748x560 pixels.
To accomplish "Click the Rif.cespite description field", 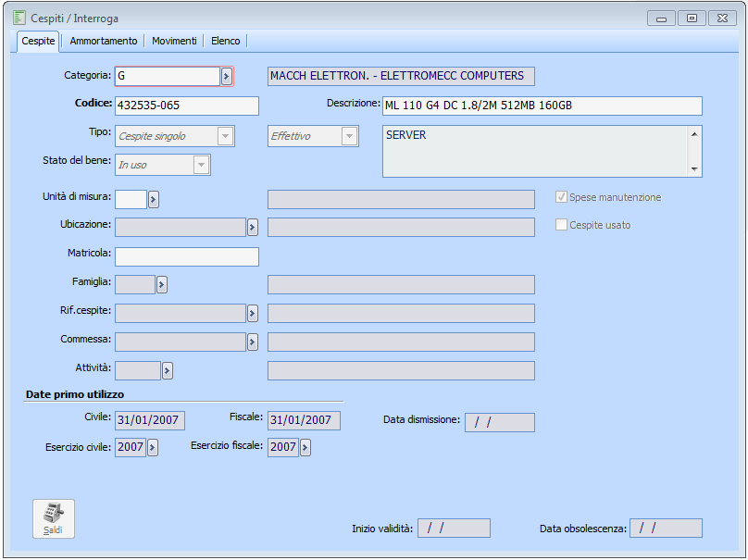I will click(401, 314).
